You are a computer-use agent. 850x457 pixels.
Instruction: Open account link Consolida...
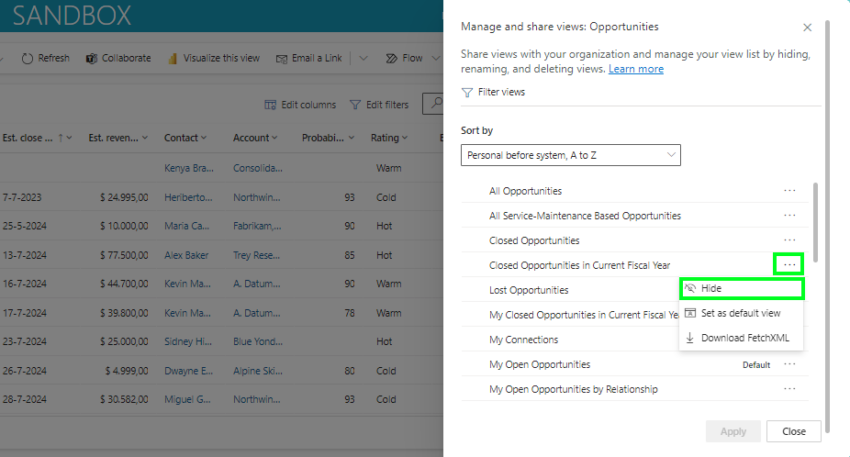[x=257, y=168]
